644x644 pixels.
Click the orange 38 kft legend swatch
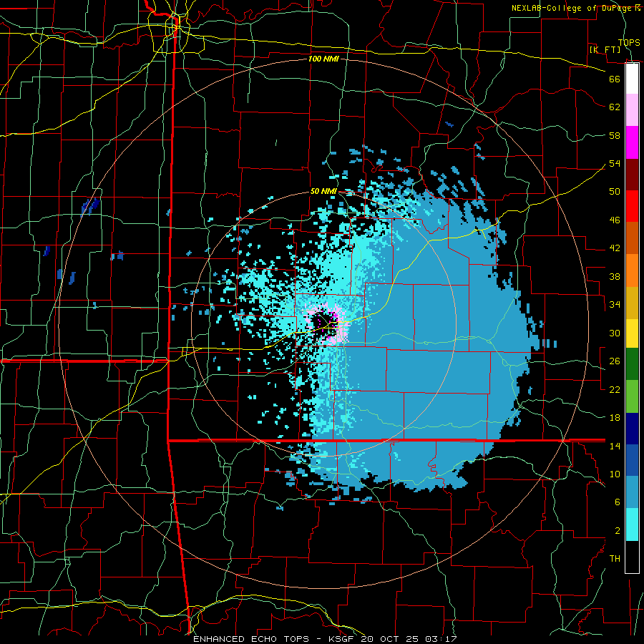[632, 270]
